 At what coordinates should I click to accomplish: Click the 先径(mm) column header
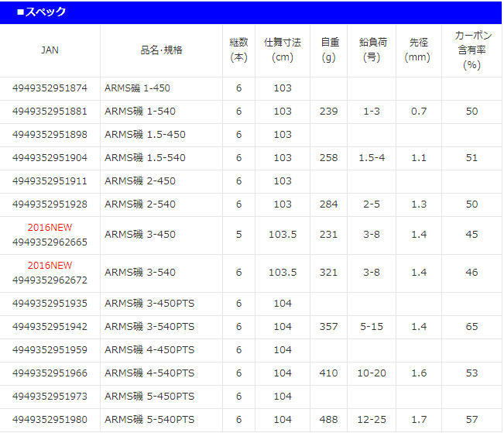coord(418,50)
